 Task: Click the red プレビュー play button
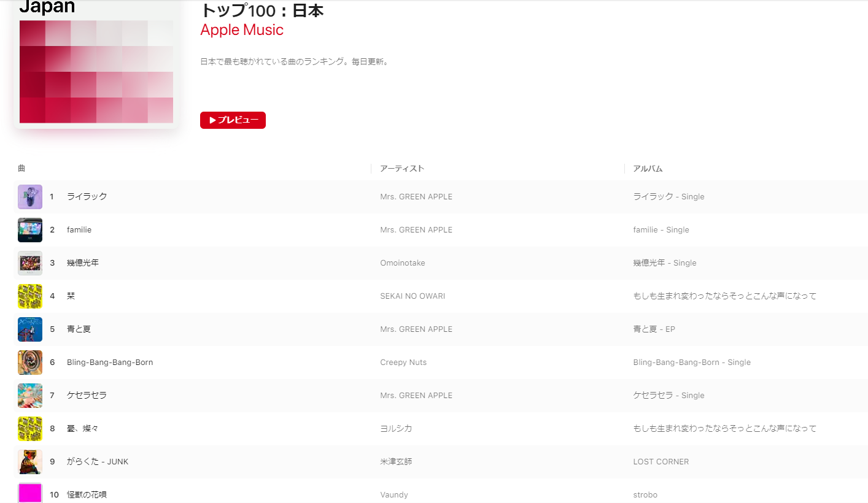tap(233, 120)
